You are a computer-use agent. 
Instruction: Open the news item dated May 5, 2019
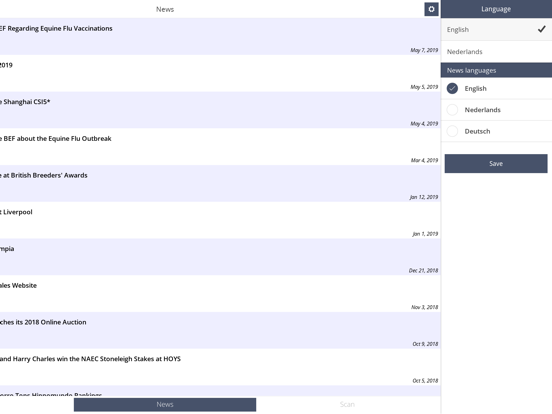(x=220, y=73)
